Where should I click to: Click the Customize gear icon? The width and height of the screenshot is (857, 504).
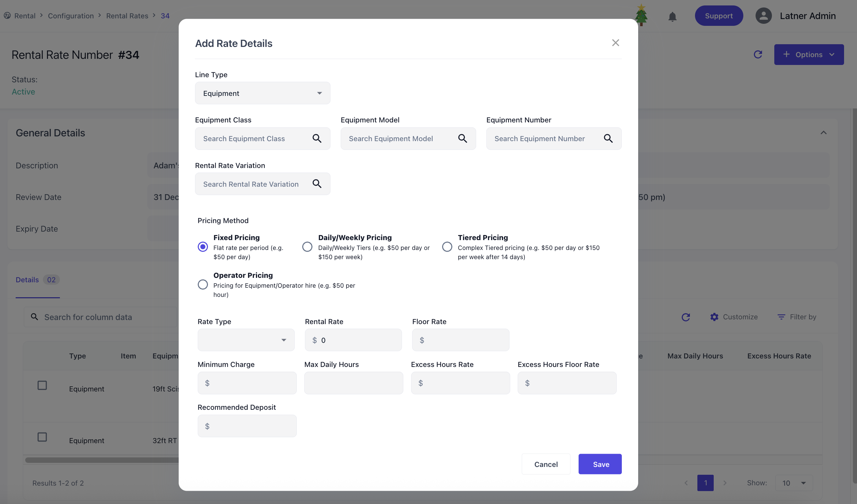point(714,317)
